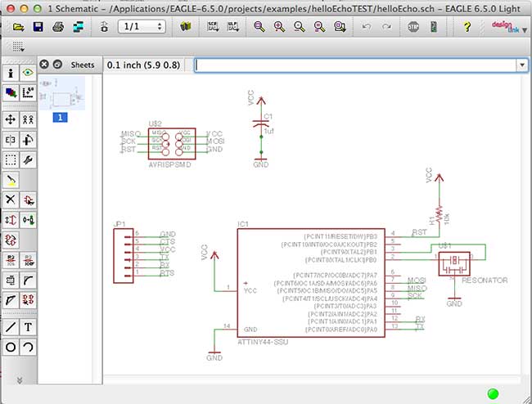532x404 pixels.
Task: Change sheet with the 1/1 selector
Action: click(x=142, y=26)
